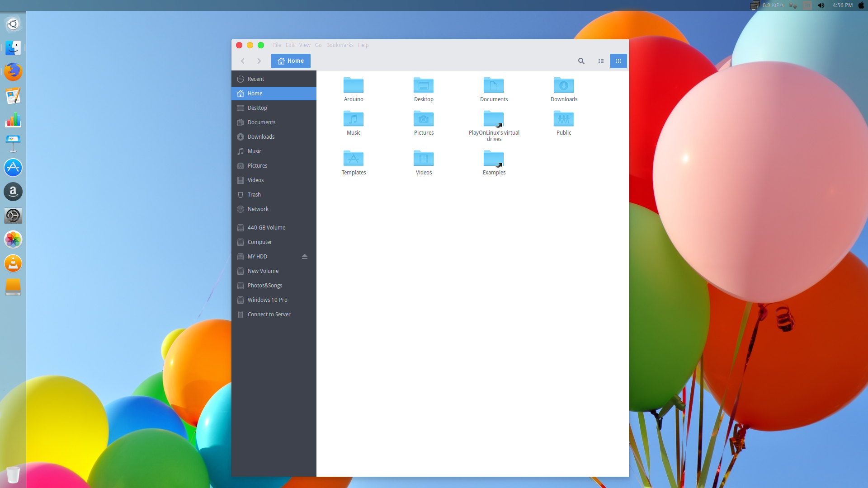Select Videos in sidebar
This screenshot has height=488, width=868.
tap(274, 180)
